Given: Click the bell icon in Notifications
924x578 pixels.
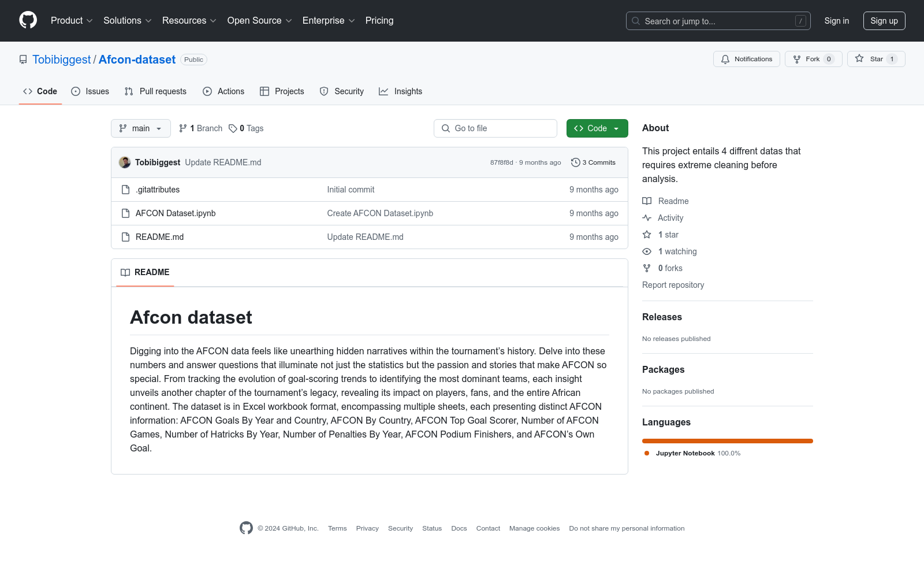Looking at the screenshot, I should (725, 59).
